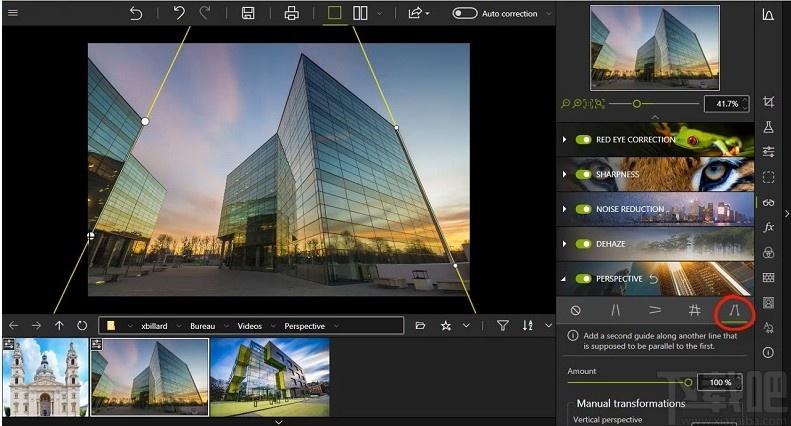
Task: Save the photo with the floppy disk icon
Action: click(x=248, y=13)
